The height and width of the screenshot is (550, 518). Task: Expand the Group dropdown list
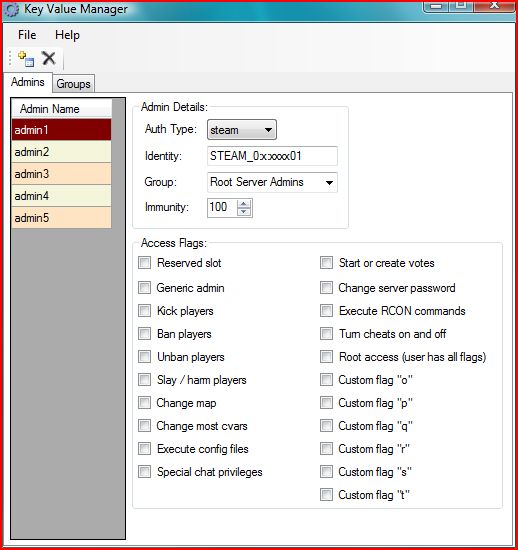[272, 182]
